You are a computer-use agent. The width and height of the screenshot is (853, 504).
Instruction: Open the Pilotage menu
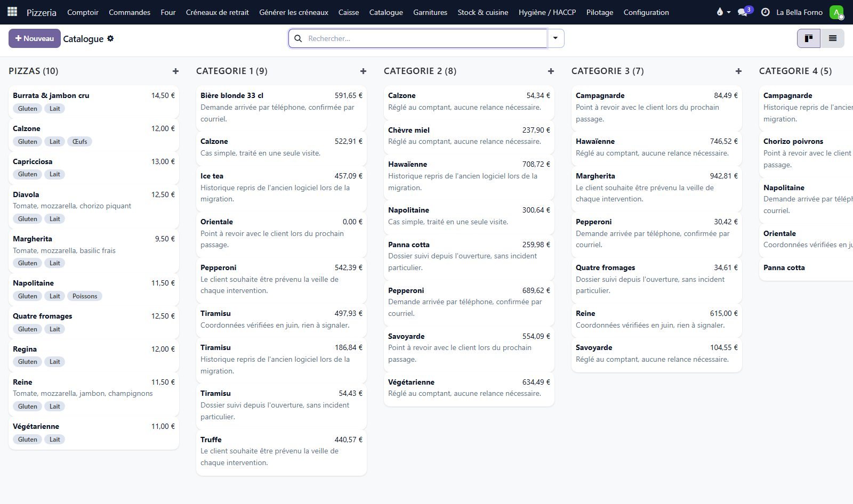point(600,12)
